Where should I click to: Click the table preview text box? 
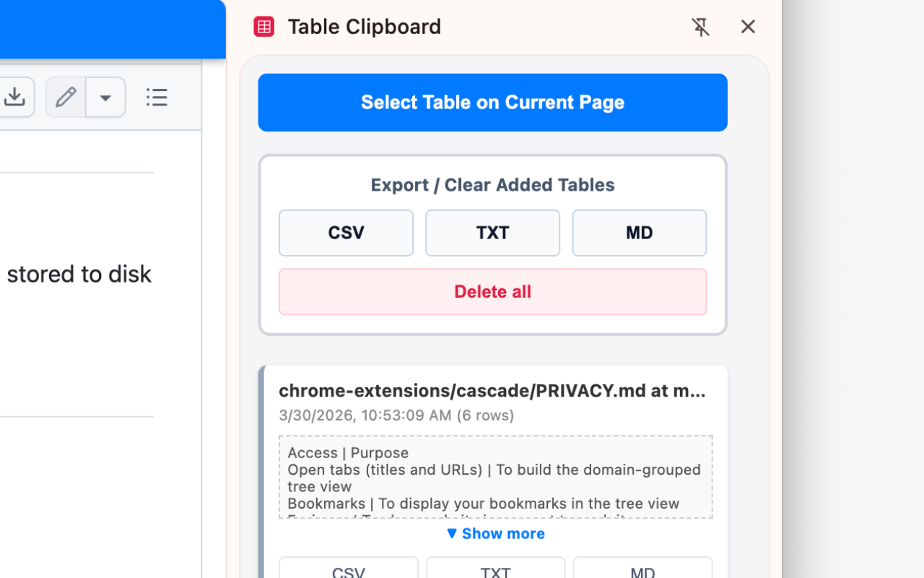tap(495, 477)
